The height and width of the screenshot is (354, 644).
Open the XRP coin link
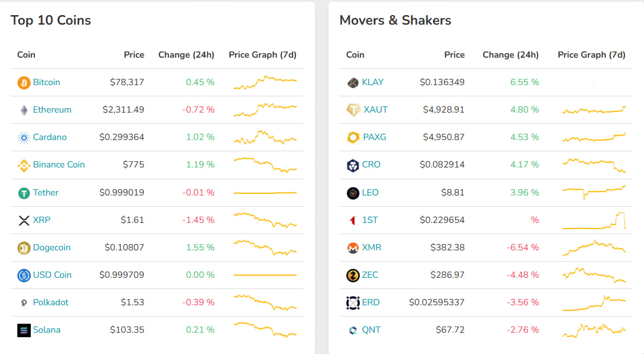[x=41, y=220]
